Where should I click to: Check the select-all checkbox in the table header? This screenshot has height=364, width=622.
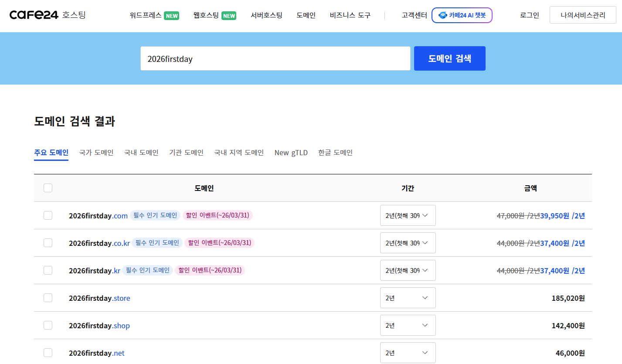(x=48, y=187)
